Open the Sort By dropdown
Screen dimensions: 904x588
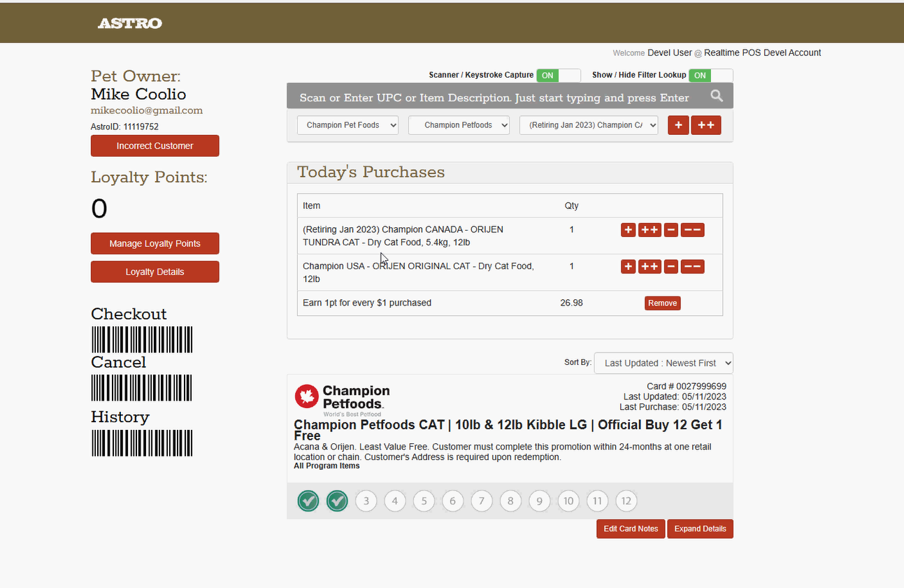click(663, 363)
